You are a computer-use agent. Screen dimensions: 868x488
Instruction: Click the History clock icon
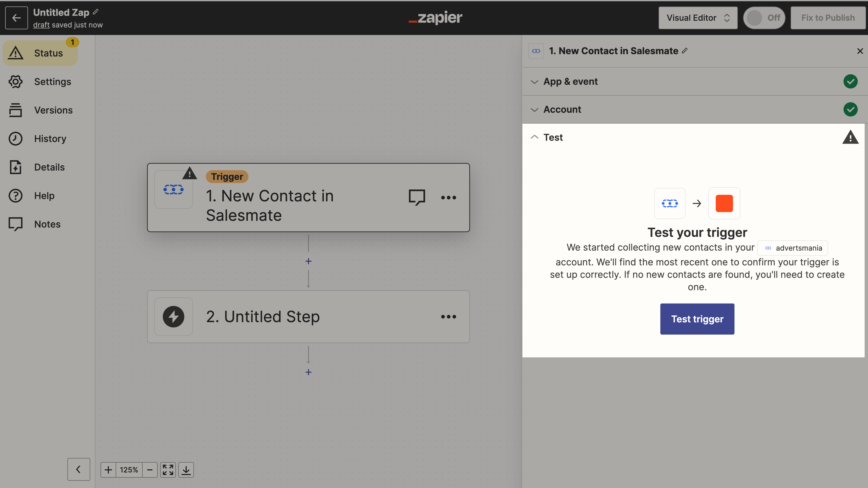click(x=16, y=139)
